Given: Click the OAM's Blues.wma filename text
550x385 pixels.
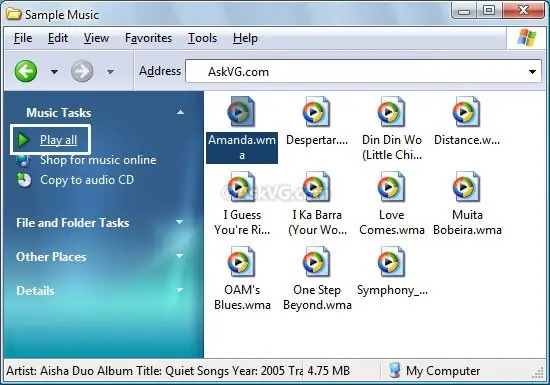Looking at the screenshot, I should tap(242, 297).
